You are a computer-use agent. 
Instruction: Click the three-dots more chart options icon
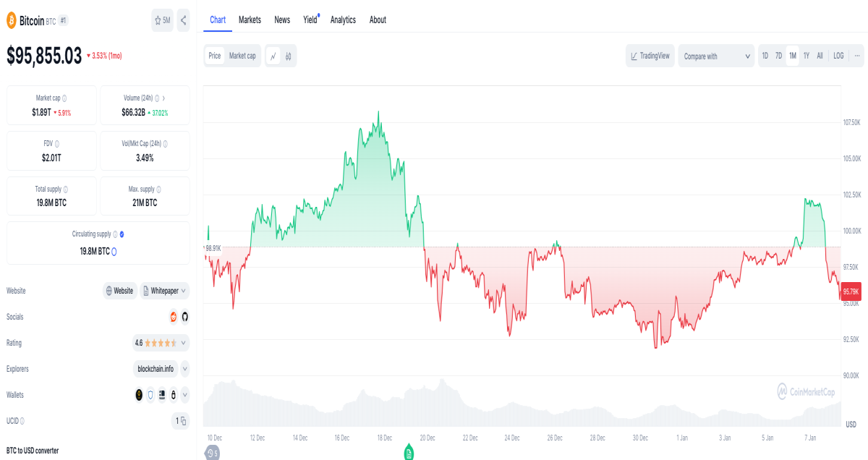[x=856, y=56]
